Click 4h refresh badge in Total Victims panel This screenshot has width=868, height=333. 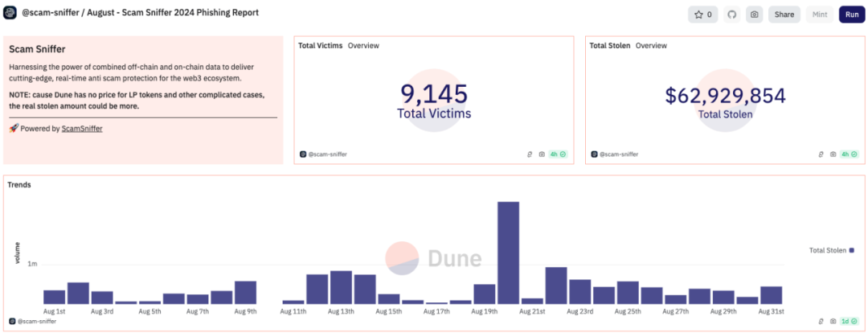558,154
